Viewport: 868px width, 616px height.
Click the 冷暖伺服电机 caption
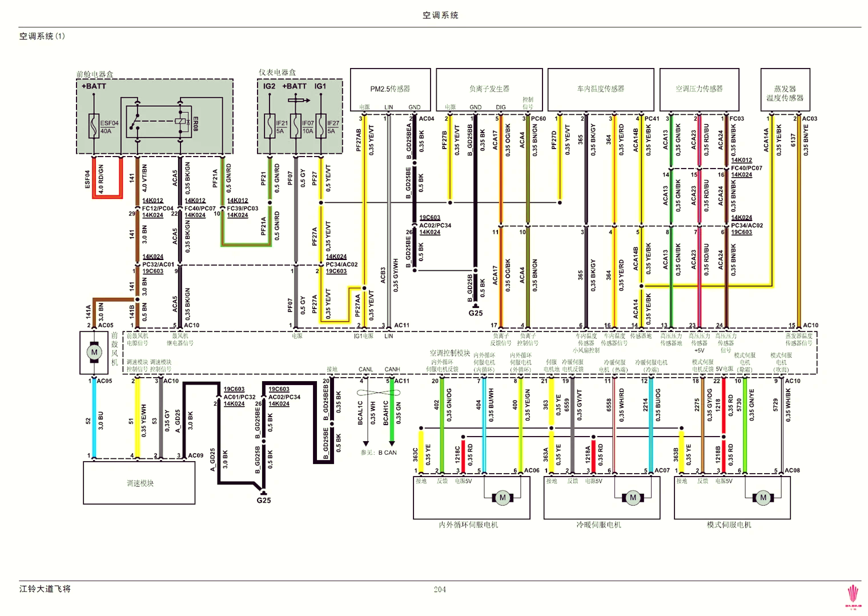pos(598,525)
